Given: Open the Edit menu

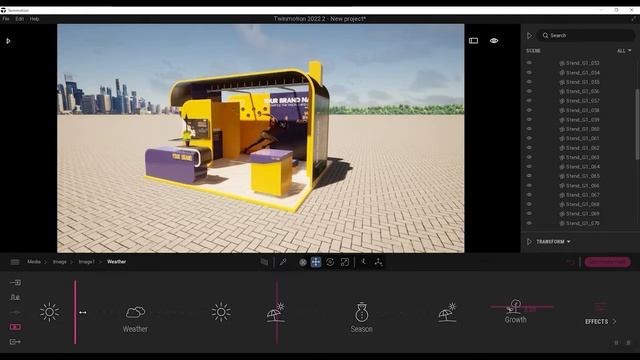Looking at the screenshot, I should [x=20, y=19].
